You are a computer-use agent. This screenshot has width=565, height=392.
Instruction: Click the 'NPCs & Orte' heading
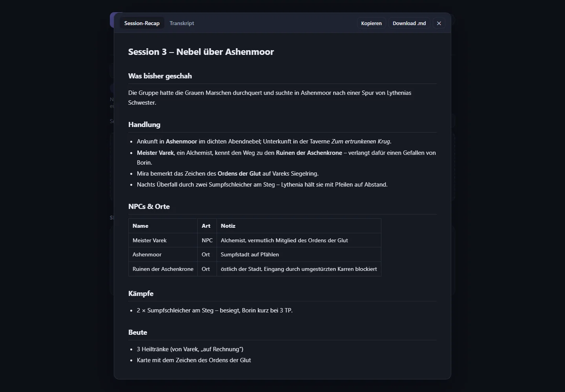coord(149,207)
